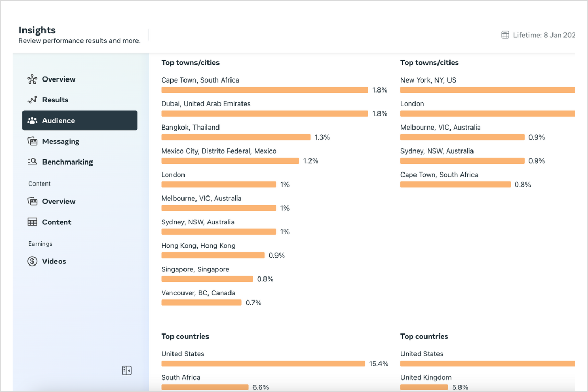588x392 pixels.
Task: Click the 0.9% value for right-list Sydney
Action: [x=537, y=160]
